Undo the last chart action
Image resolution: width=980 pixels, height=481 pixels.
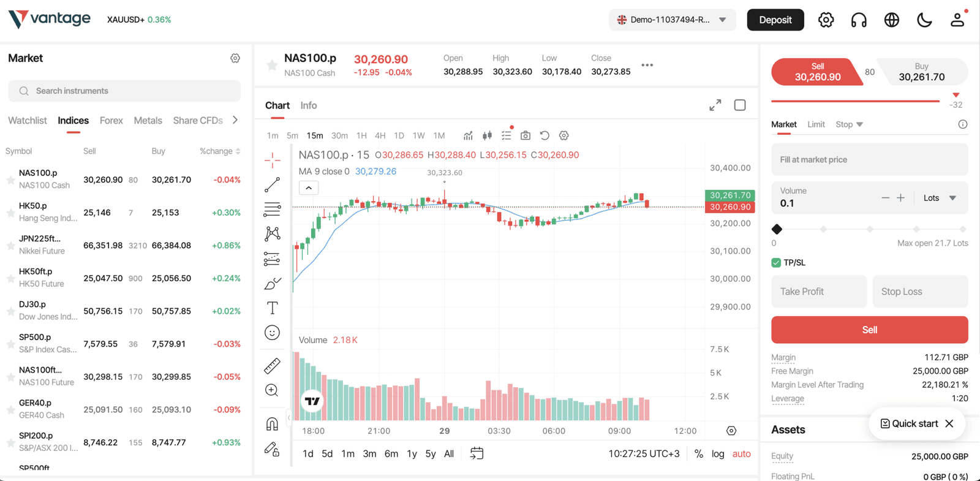[x=545, y=135]
